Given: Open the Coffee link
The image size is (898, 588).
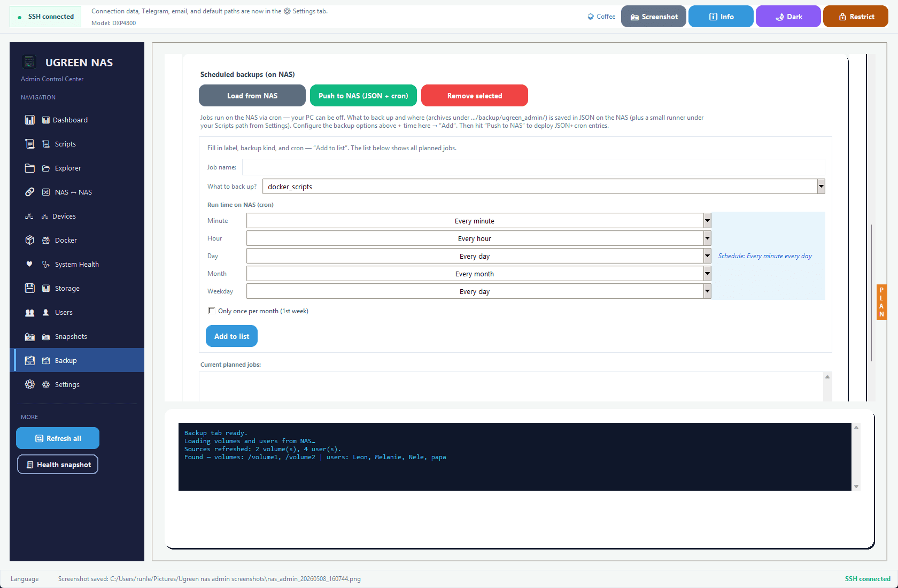Looking at the screenshot, I should tap(602, 17).
